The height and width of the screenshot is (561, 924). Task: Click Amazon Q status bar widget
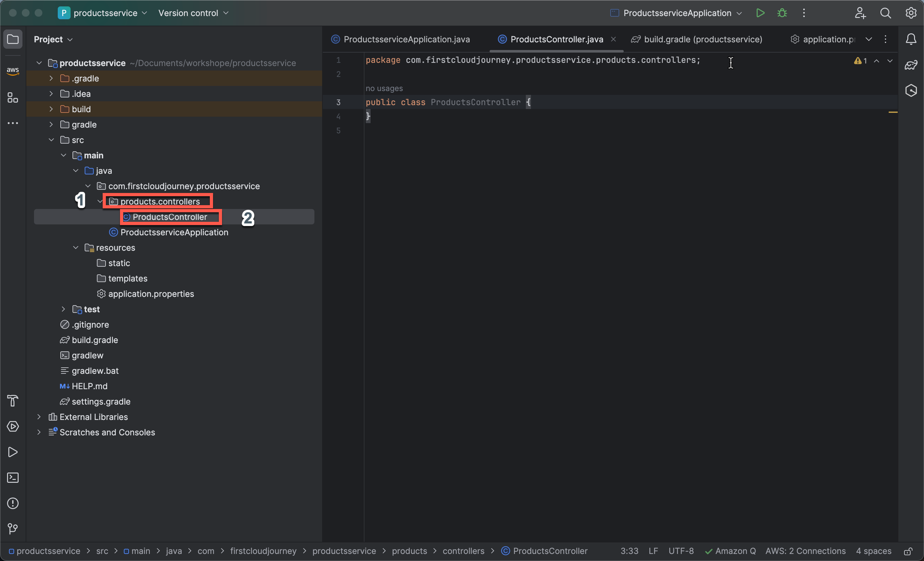(730, 551)
